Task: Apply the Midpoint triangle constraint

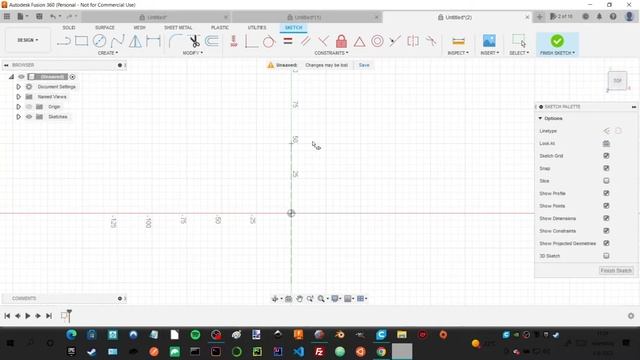Action: click(x=359, y=41)
